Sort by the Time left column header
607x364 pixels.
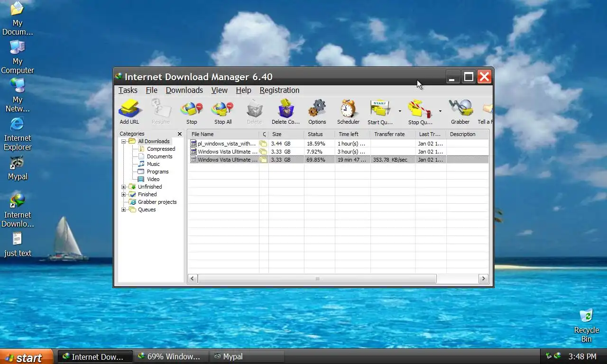point(352,134)
